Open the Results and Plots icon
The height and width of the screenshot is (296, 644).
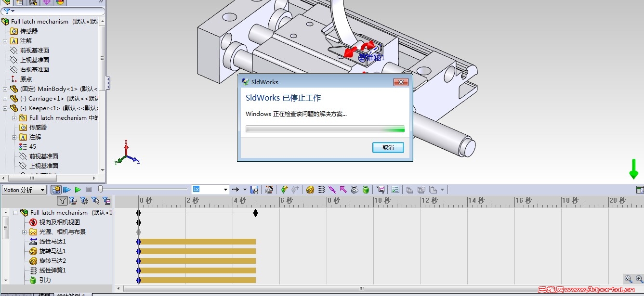click(381, 190)
